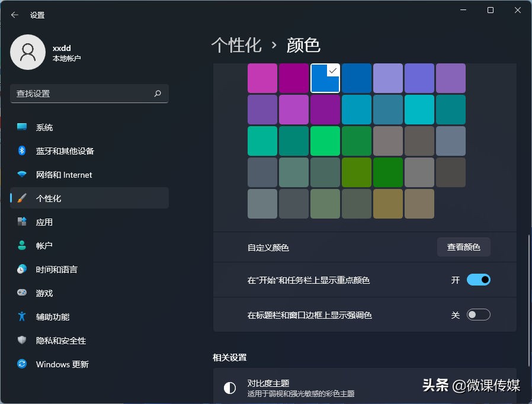The height and width of the screenshot is (404, 532).
Task: Open 蓝牙和其他设备 settings
Action: (x=89, y=150)
